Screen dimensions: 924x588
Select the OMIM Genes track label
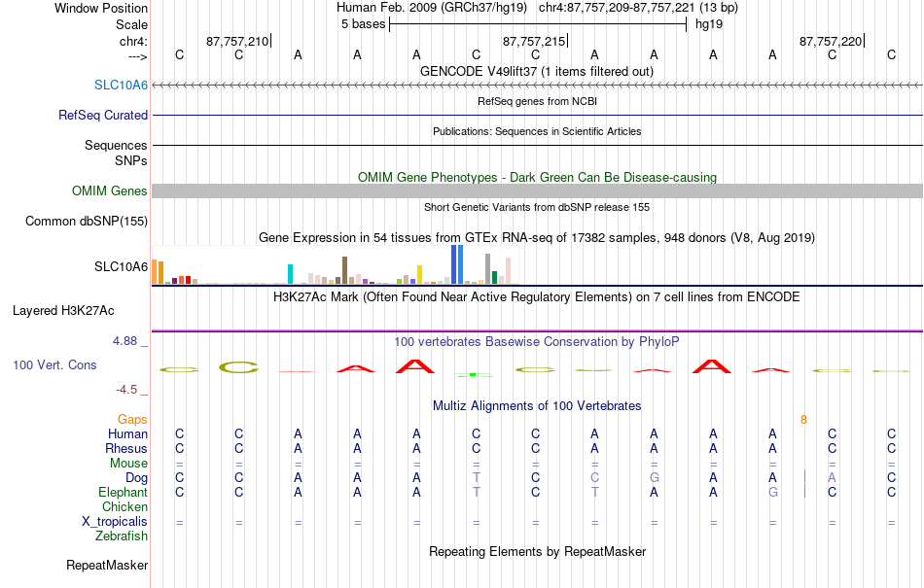point(109,190)
